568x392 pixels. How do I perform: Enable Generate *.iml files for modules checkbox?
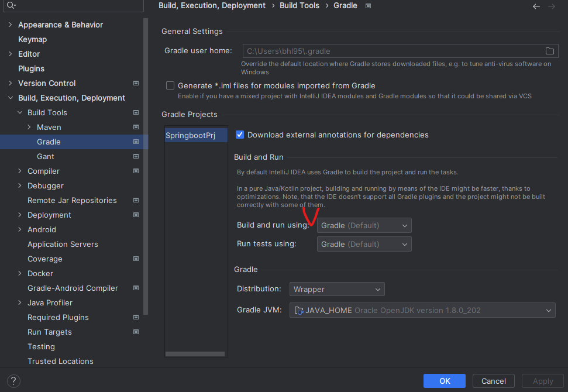pos(170,85)
